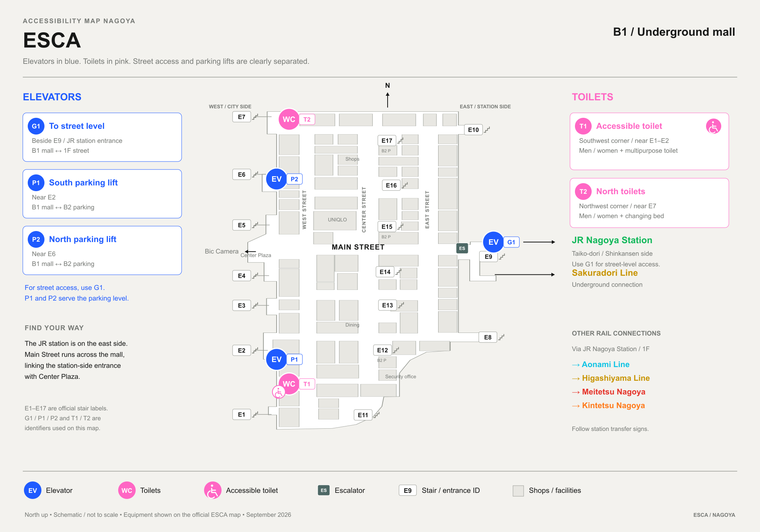
Task: Click the E10 stair label on map
Action: point(473,130)
